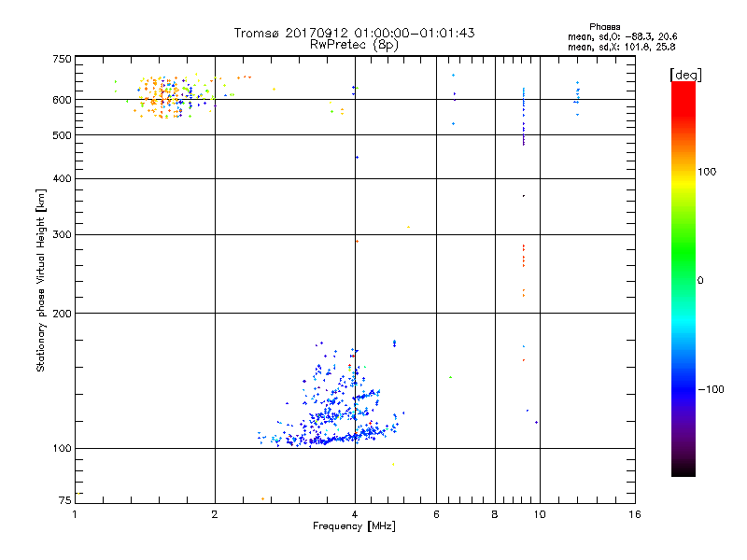This screenshot has height=560, width=747.
Task: Click the colorbar tick label "0"
Action: [699, 281]
